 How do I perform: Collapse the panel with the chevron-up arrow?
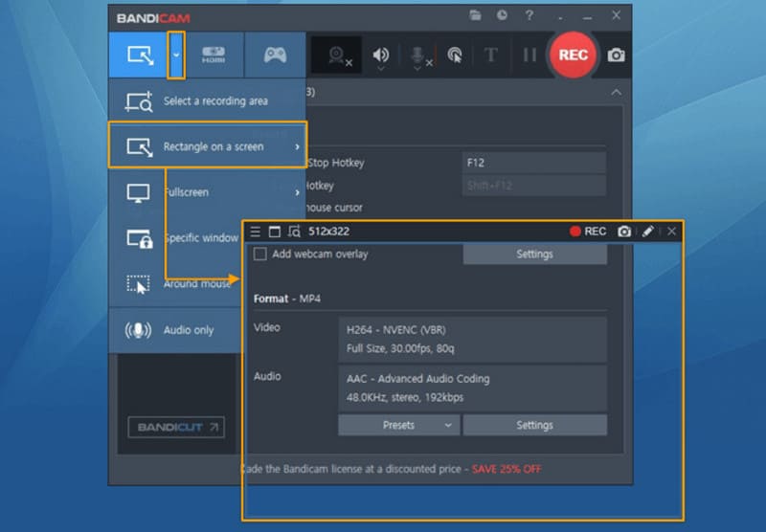coord(616,92)
